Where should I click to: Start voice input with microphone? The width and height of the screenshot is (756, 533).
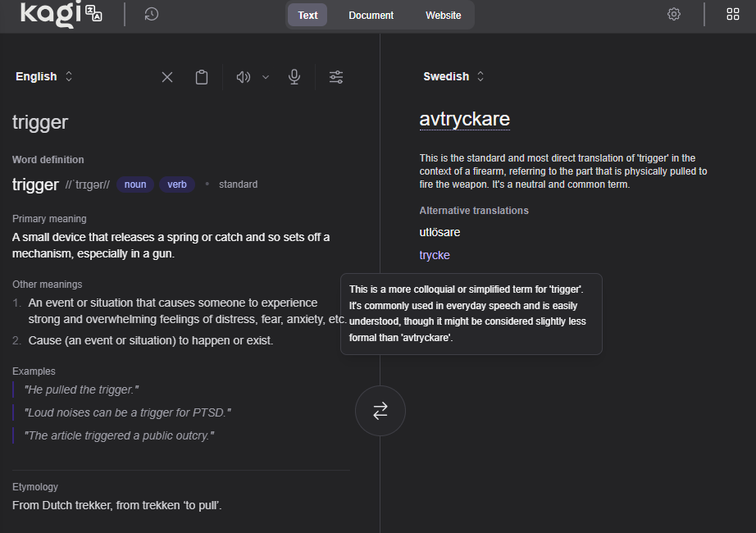(294, 77)
